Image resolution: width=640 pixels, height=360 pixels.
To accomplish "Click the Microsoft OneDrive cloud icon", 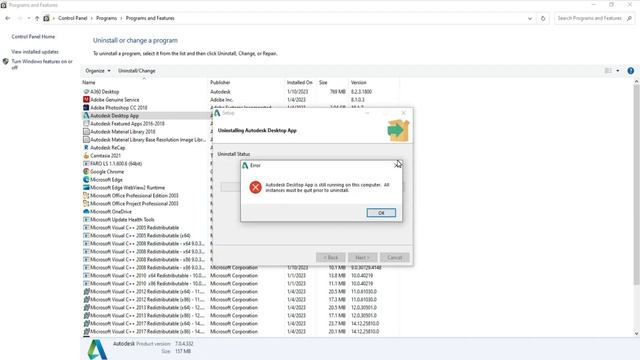I will tap(86, 211).
